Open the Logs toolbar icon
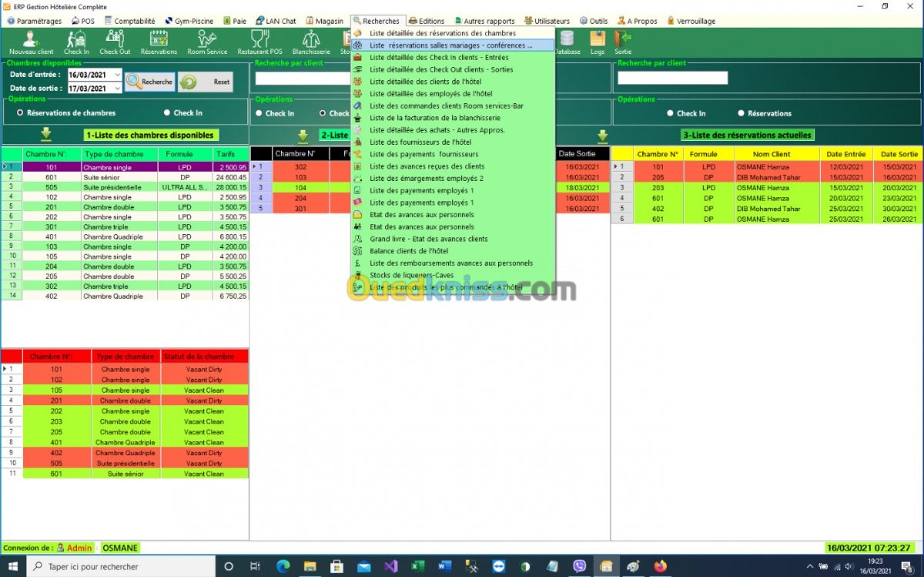This screenshot has width=924, height=577. pyautogui.click(x=598, y=42)
